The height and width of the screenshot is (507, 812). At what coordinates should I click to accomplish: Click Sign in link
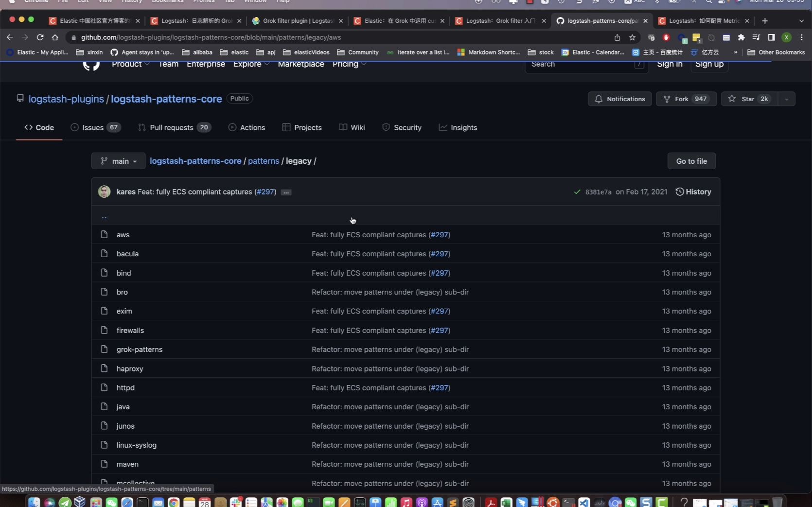670,64
